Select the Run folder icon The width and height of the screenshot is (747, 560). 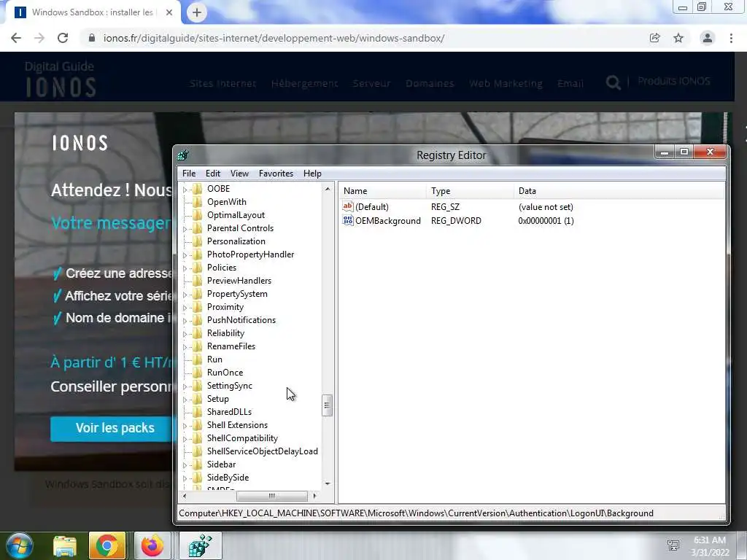point(197,359)
